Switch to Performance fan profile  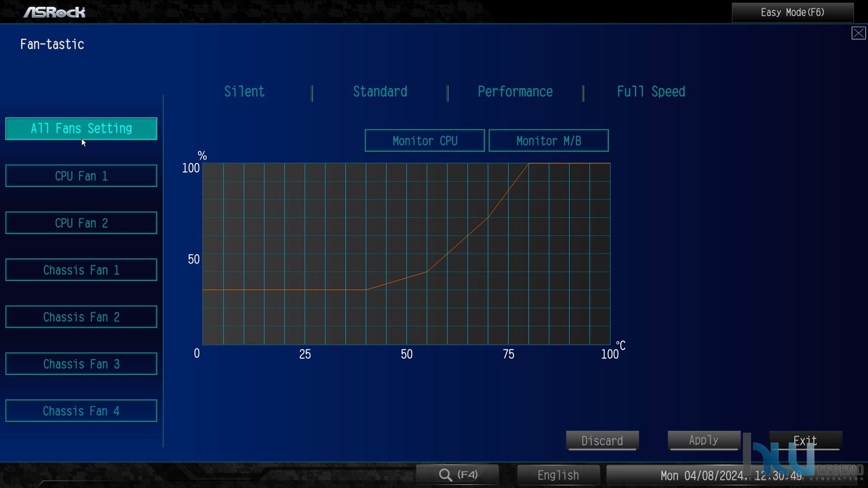(515, 92)
